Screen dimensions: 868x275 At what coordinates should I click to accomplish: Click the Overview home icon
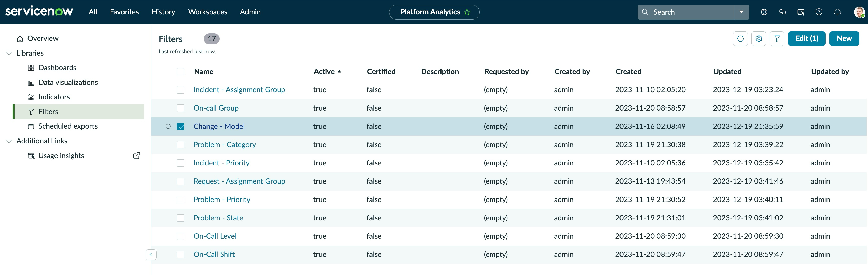tap(20, 39)
